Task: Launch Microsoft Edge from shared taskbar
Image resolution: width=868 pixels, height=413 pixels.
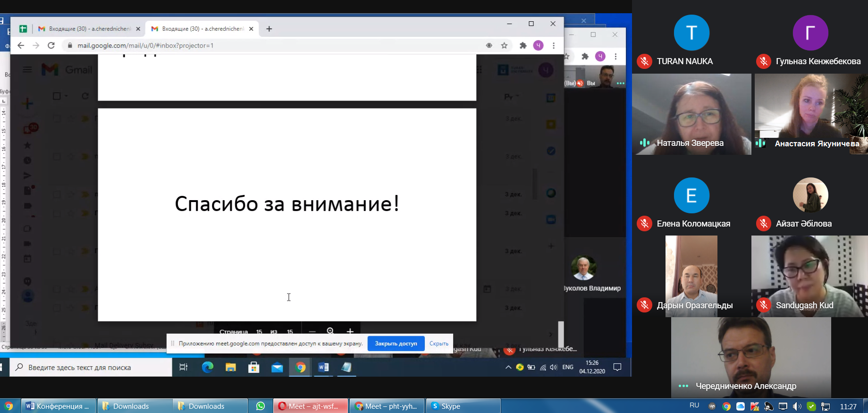Action: [x=207, y=367]
